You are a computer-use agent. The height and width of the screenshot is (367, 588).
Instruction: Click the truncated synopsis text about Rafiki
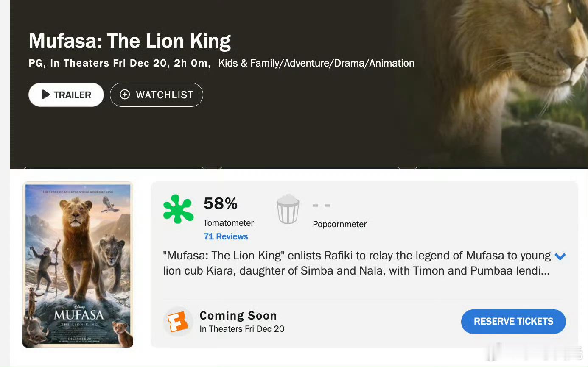click(x=357, y=263)
